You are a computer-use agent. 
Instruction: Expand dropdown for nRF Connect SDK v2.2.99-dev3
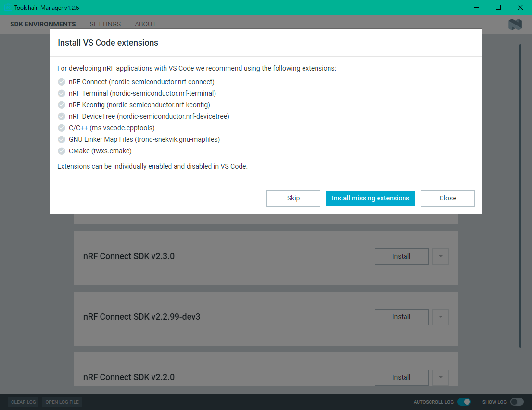tap(441, 317)
